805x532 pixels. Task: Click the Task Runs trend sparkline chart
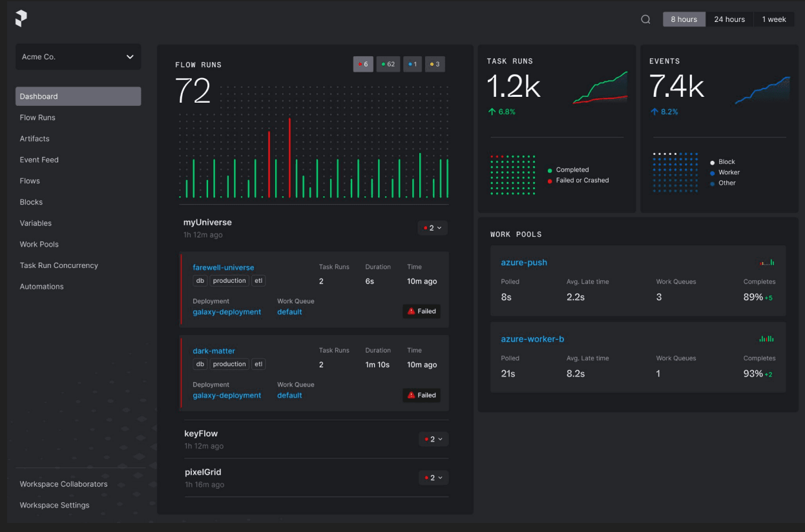(x=600, y=88)
